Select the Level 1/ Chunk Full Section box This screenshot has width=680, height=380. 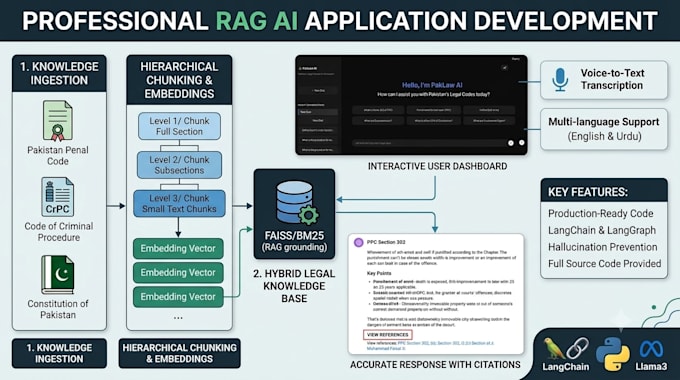[x=179, y=126]
